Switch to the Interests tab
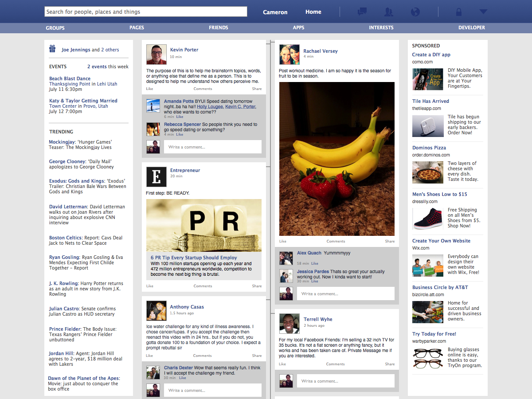This screenshot has width=532, height=399. point(381,27)
